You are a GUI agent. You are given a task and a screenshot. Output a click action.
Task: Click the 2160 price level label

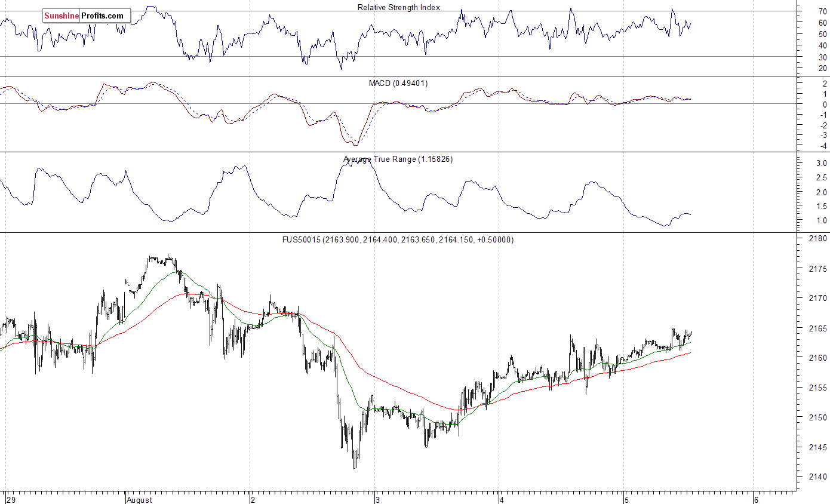[819, 358]
